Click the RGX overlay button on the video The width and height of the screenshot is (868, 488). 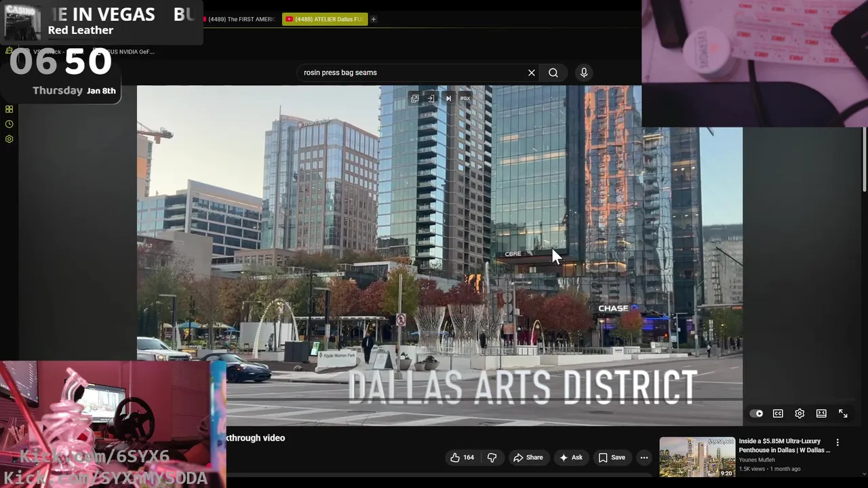(465, 98)
